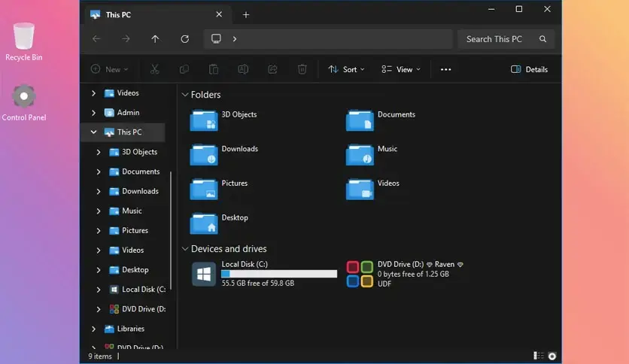The height and width of the screenshot is (364, 629).
Task: Click the Paste clipboard icon
Action: (214, 69)
